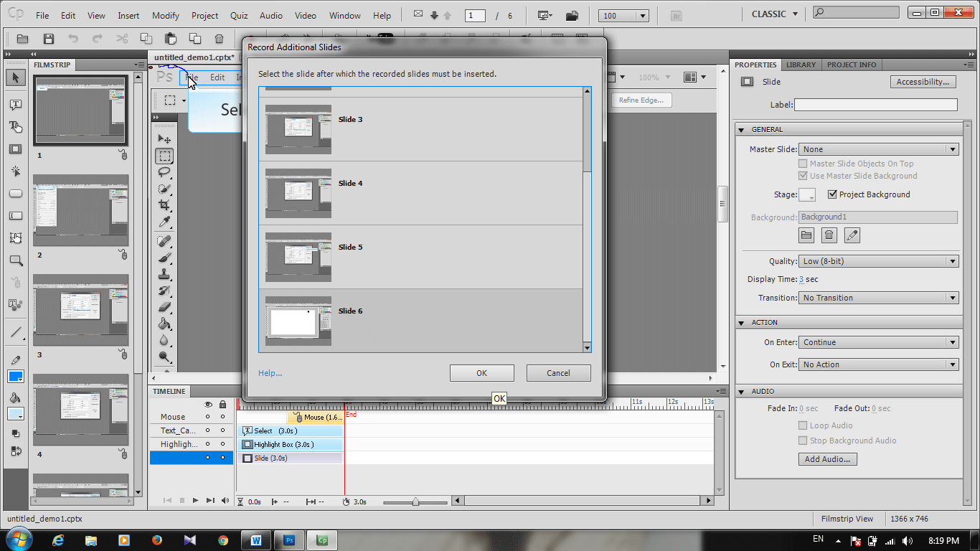The height and width of the screenshot is (551, 980).
Task: Switch to the PROJECT INFO tab
Action: click(x=852, y=65)
